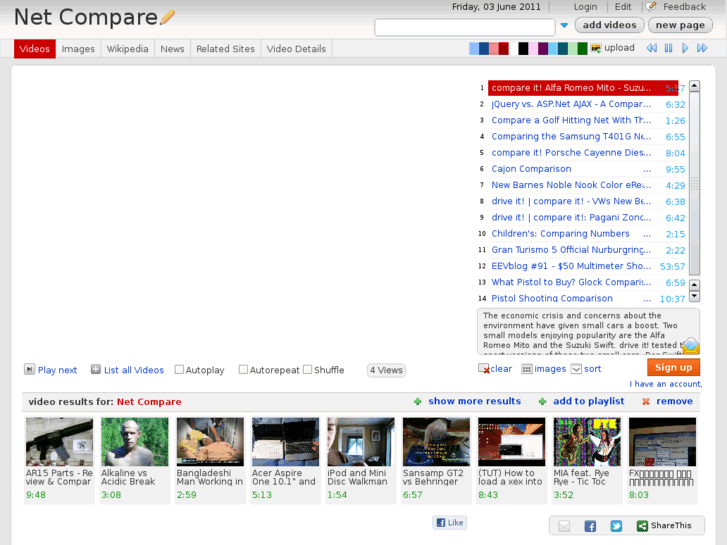Share on Twitter via bird icon

[x=616, y=526]
